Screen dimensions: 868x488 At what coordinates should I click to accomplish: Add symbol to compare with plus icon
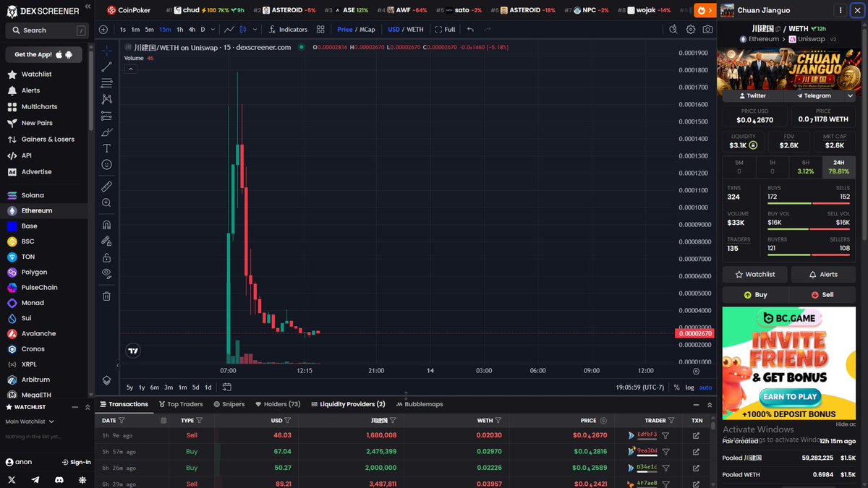click(103, 30)
